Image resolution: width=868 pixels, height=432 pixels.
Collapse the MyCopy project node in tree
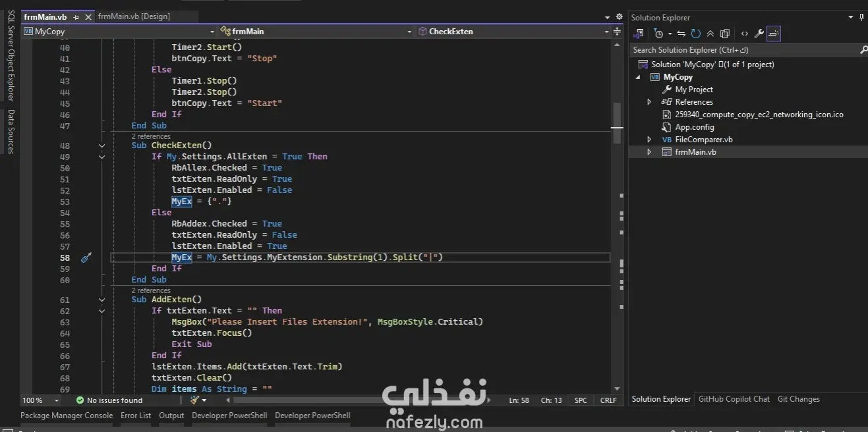tap(638, 77)
